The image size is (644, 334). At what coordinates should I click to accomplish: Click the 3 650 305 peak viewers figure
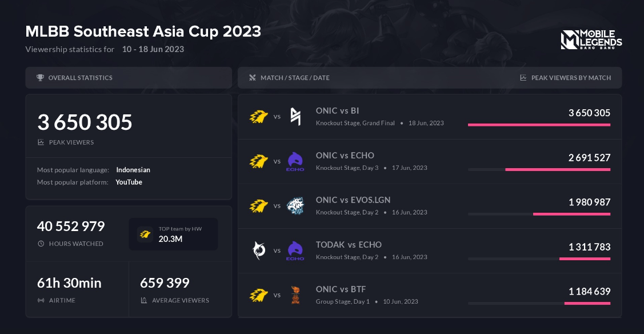[85, 122]
